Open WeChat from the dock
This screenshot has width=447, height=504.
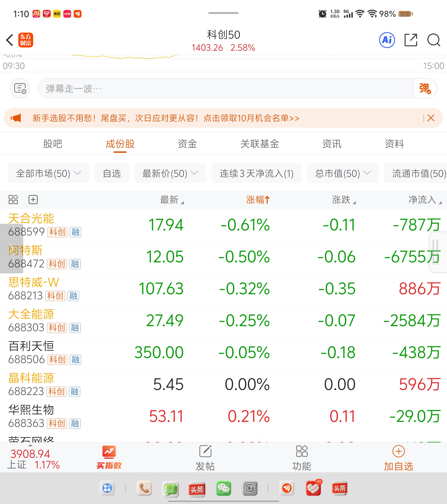click(x=223, y=488)
